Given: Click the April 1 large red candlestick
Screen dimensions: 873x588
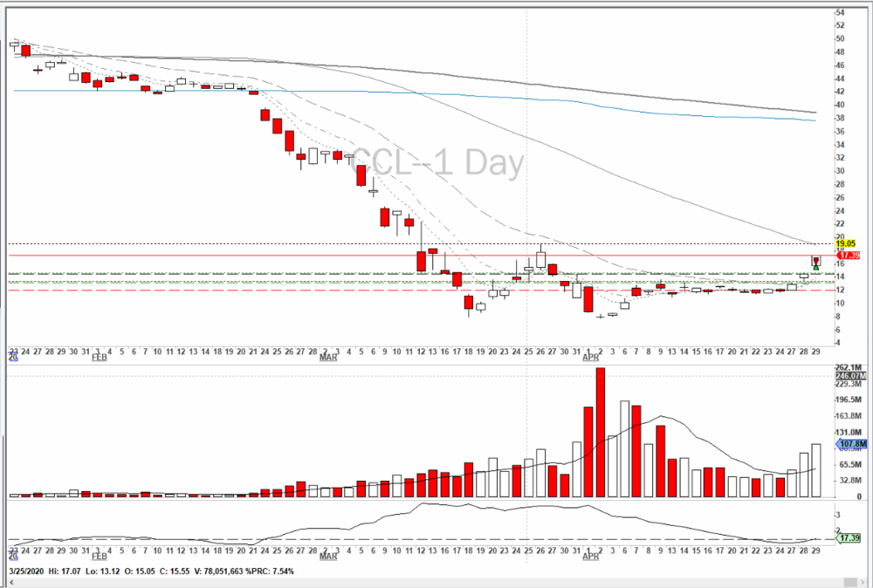Looking at the screenshot, I should (588, 298).
